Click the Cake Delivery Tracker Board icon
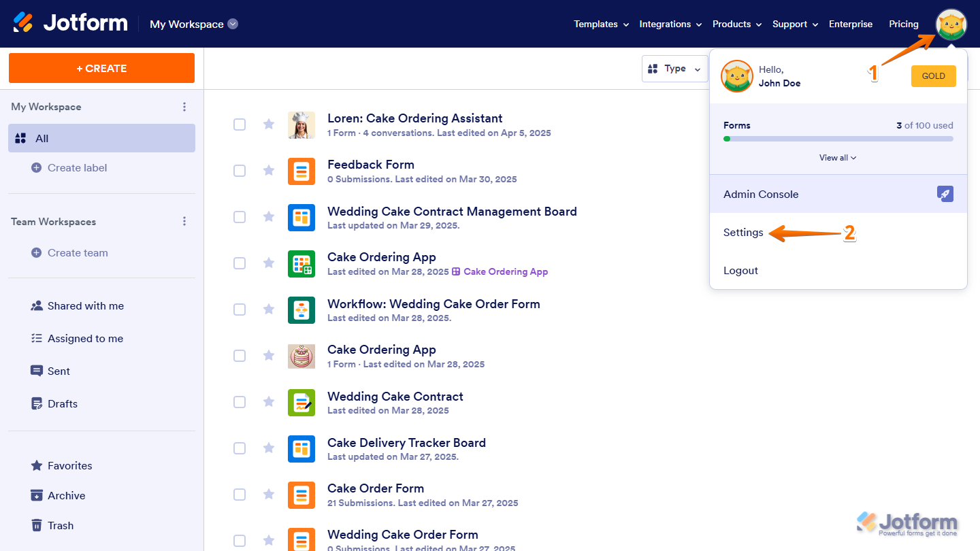 pyautogui.click(x=301, y=449)
